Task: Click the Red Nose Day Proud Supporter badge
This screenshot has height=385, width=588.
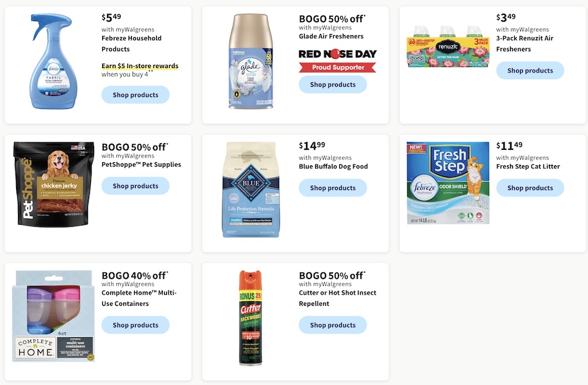Action: click(x=337, y=61)
